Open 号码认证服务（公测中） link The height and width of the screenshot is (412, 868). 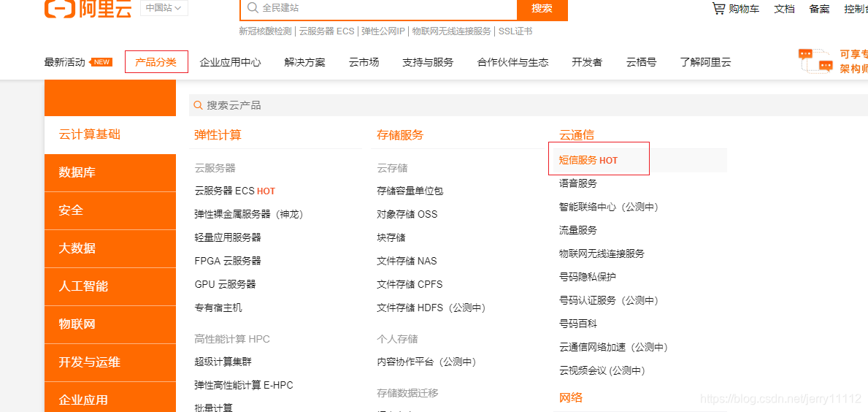click(x=608, y=300)
